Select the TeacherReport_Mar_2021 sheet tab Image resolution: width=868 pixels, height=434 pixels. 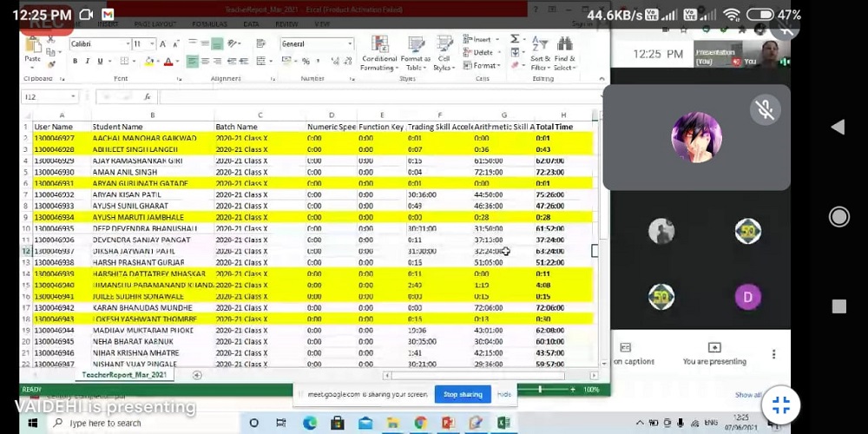(x=123, y=375)
